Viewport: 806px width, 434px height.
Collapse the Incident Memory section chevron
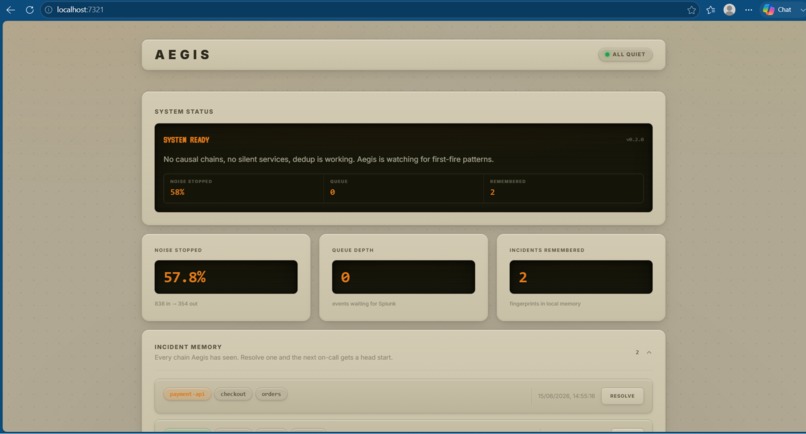tap(649, 352)
